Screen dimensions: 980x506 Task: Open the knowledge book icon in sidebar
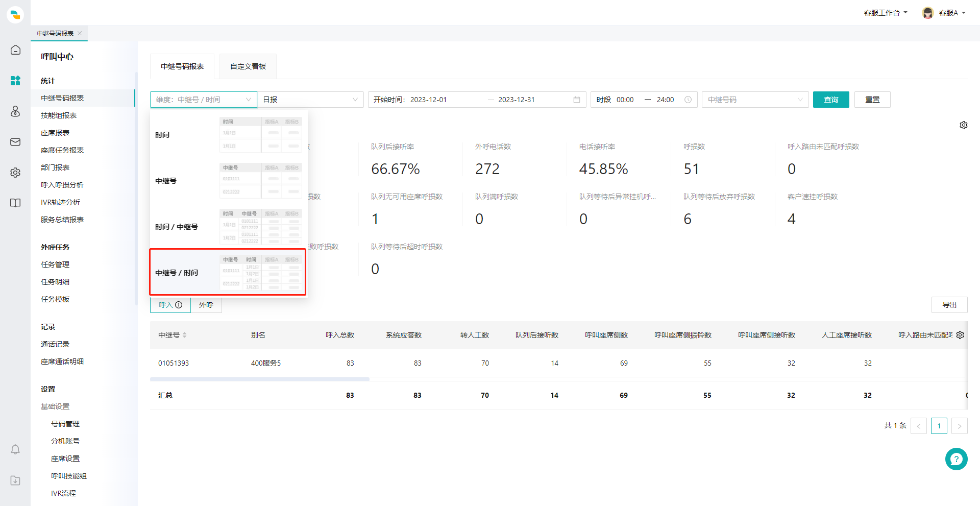(x=15, y=203)
